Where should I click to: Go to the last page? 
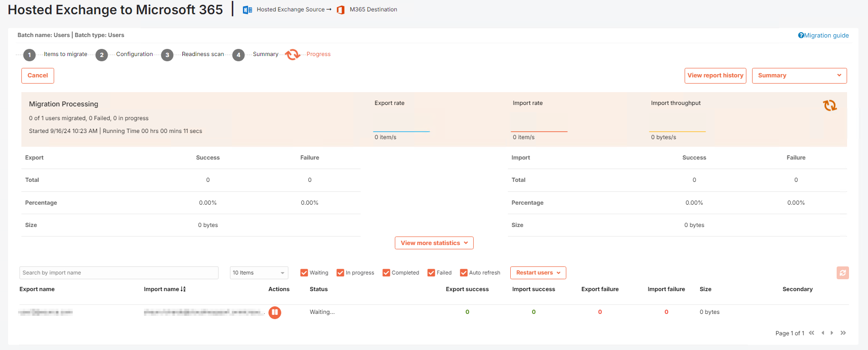[x=843, y=333]
